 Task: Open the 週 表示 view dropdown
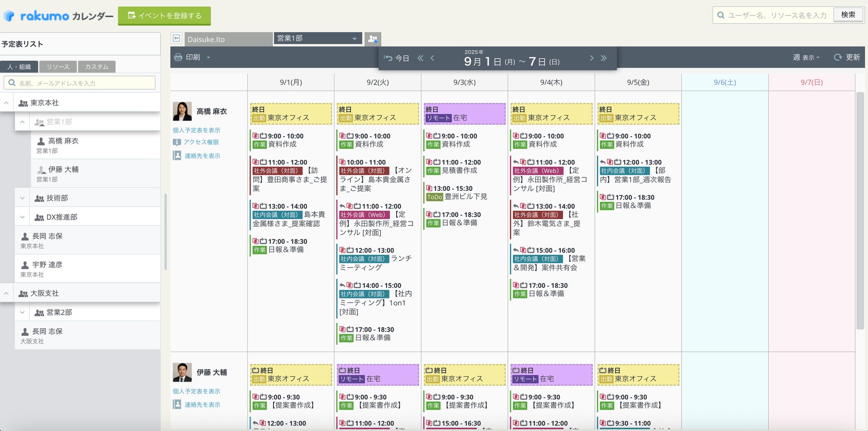click(x=806, y=57)
